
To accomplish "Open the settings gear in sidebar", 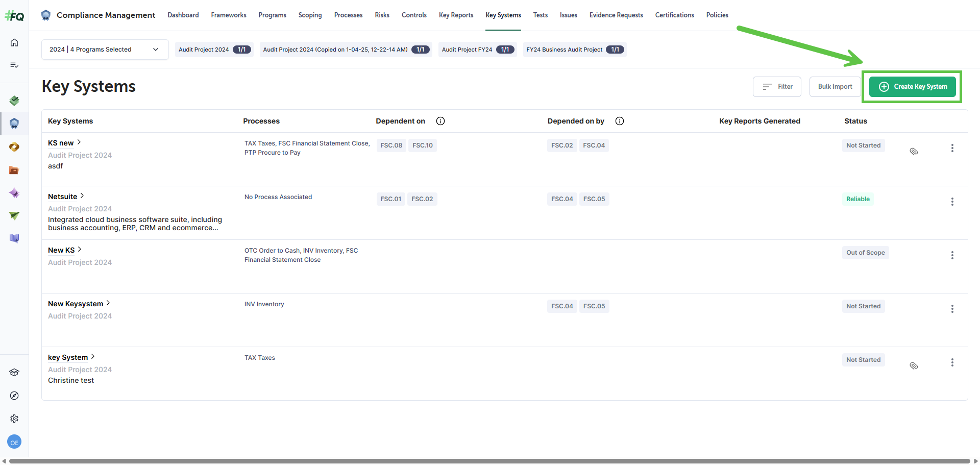I will coord(14,419).
